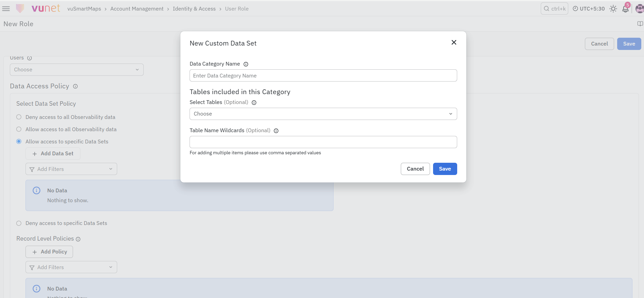Click info icon beside Data Category Name
This screenshot has height=298, width=644.
tap(246, 64)
